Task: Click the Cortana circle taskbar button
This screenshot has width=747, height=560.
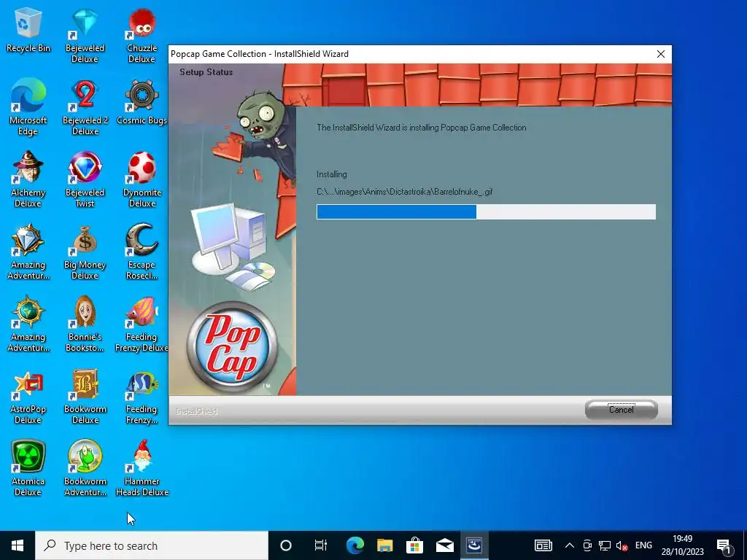Action: pos(286,545)
